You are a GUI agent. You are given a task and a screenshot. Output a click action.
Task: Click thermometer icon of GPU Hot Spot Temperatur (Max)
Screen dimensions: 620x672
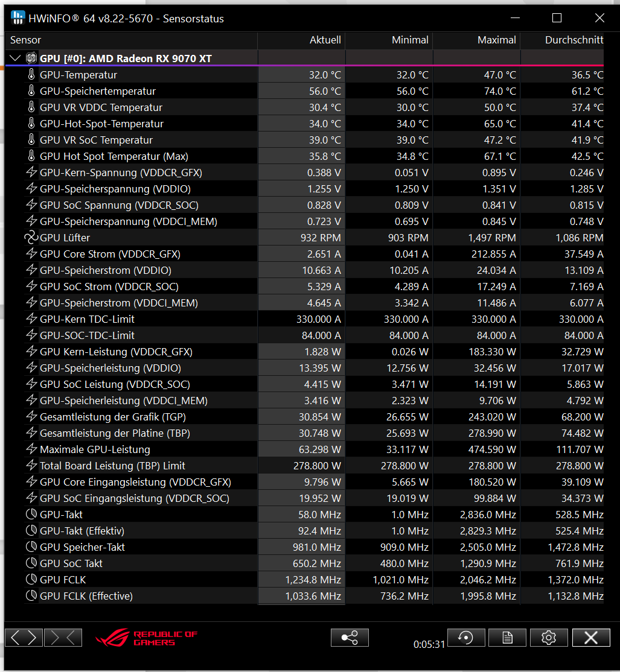pyautogui.click(x=31, y=156)
